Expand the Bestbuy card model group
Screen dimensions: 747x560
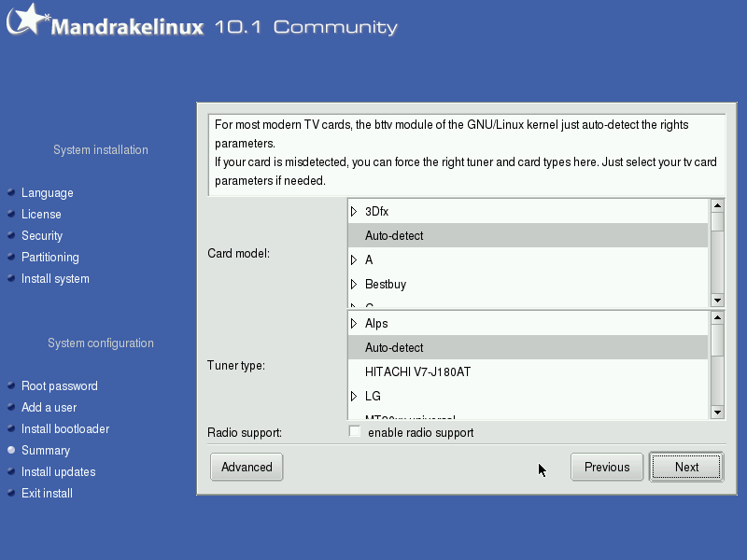[x=354, y=285]
